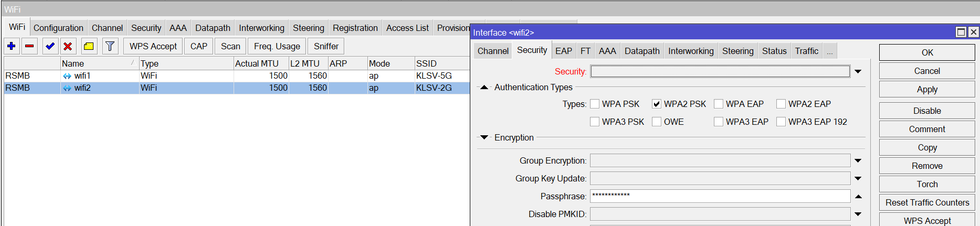Viewport: 980px width, 226px height.
Task: Expand the Group Encryption field arrow
Action: [x=858, y=160]
